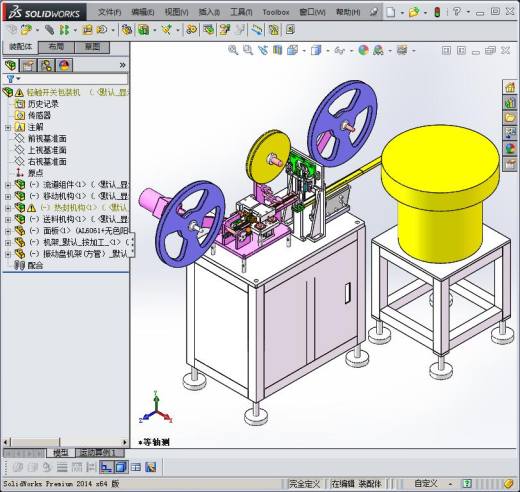The width and height of the screenshot is (520, 492).
Task: Expand the 机架_默认_按加工_<1> node
Action: click(8, 243)
